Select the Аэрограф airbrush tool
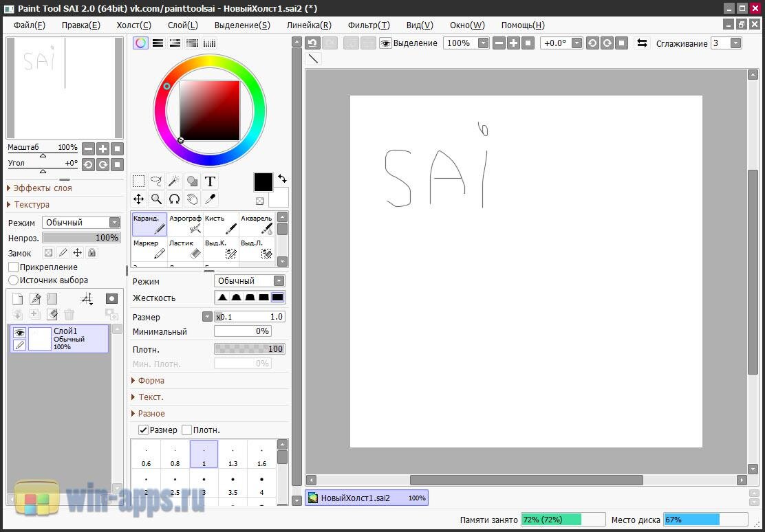Screen dimensions: 765x532 [185, 224]
